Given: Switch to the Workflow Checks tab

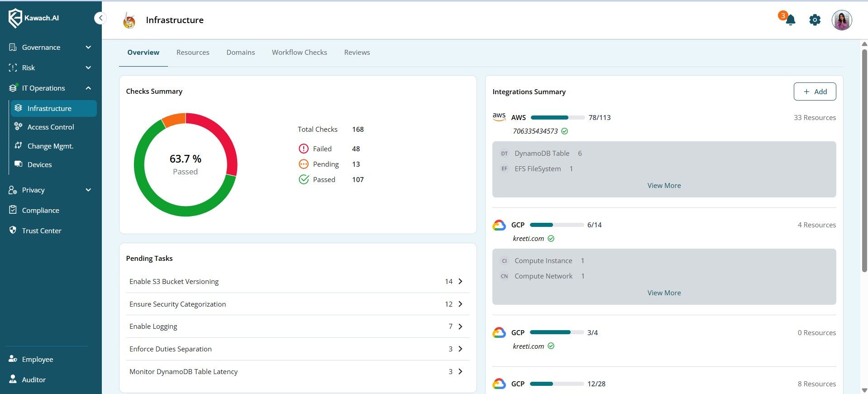Looking at the screenshot, I should click(x=299, y=53).
